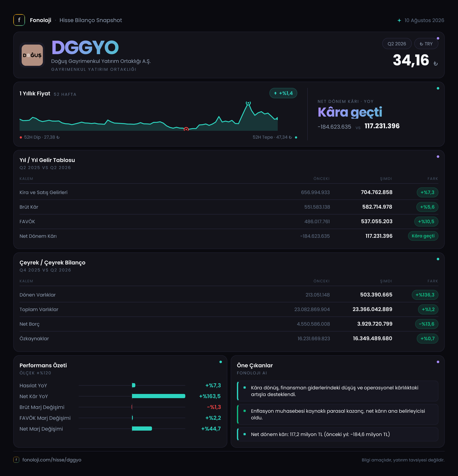
Task: Click the first highlight about Kâra dönüş
Action: coord(337,391)
